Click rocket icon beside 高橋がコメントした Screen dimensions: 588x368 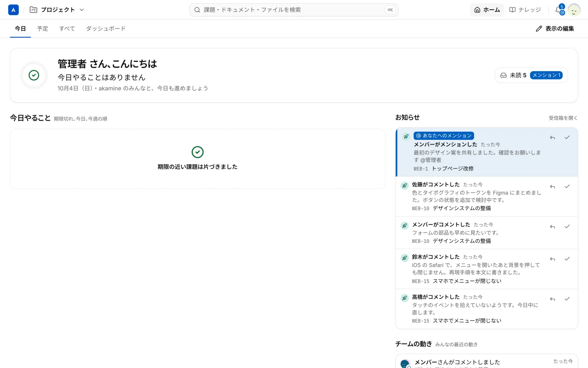tap(405, 298)
